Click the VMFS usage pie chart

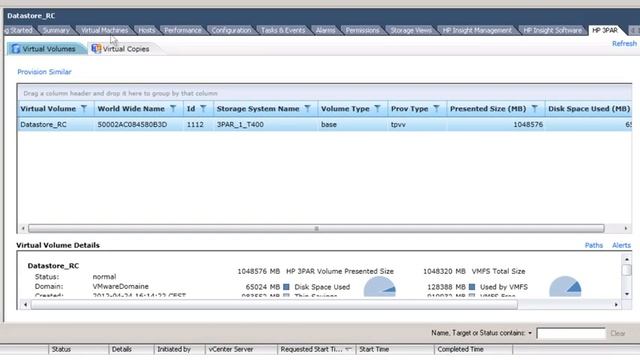click(565, 287)
